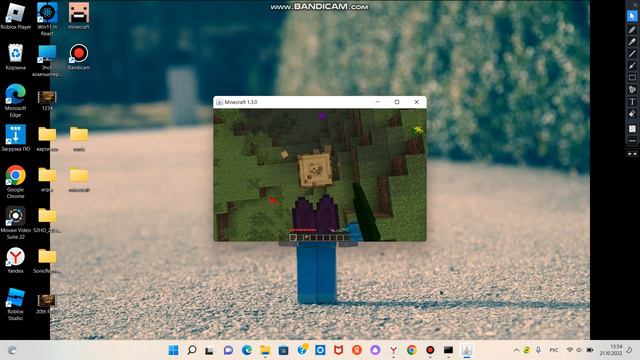640x360 pixels.
Task: Select the first hotbar slot in Minecraft
Action: pyautogui.click(x=293, y=238)
